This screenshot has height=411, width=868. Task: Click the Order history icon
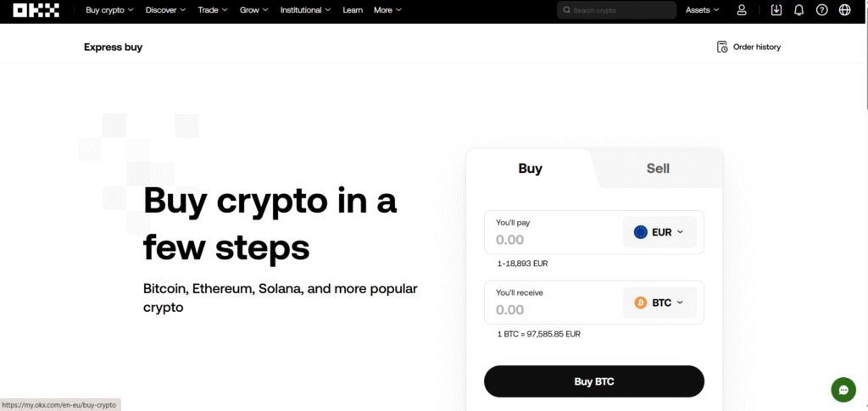click(722, 47)
